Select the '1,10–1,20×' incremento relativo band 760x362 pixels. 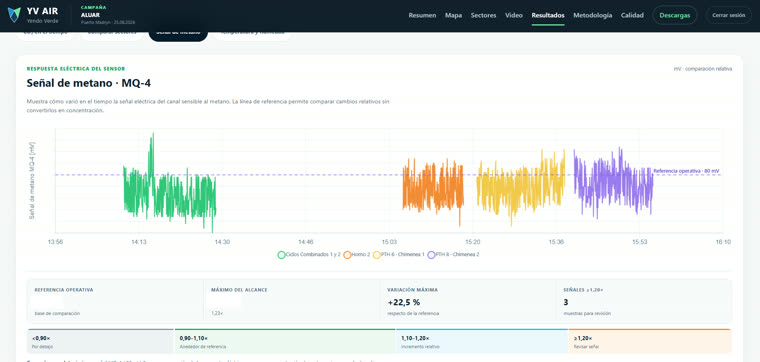[482, 342]
